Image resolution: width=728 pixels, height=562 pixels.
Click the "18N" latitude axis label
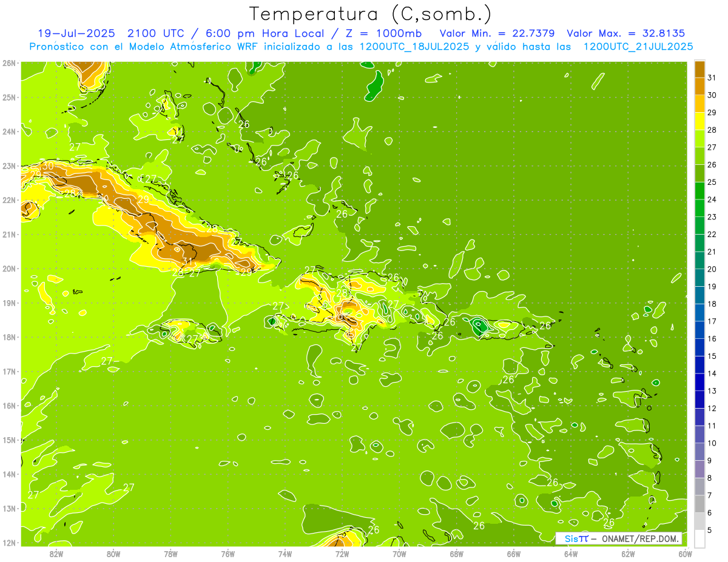pos(10,337)
